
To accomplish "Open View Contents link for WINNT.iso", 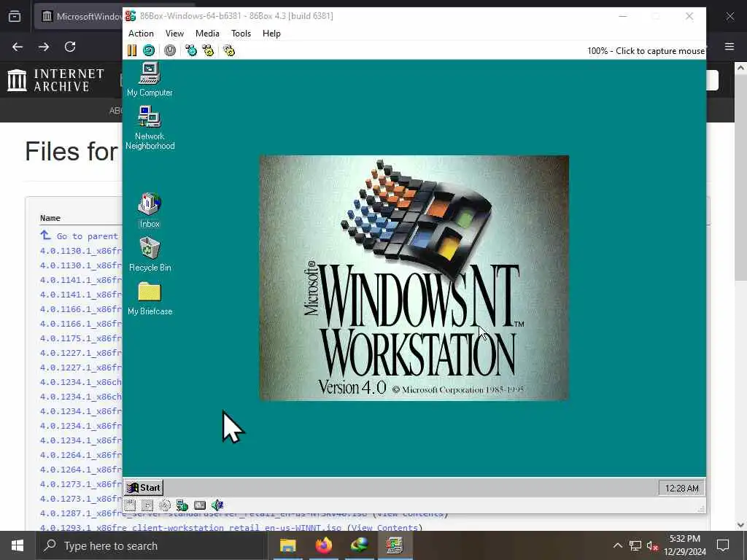I will point(384,528).
